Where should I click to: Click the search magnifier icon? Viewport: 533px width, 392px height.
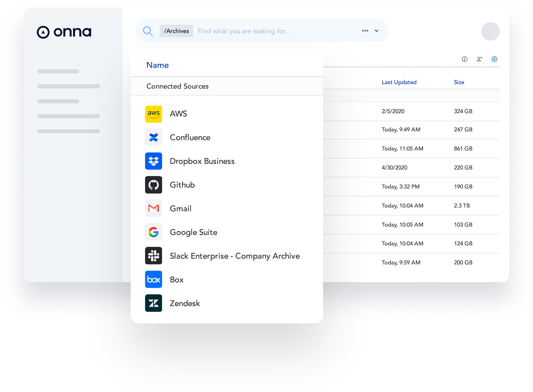148,31
